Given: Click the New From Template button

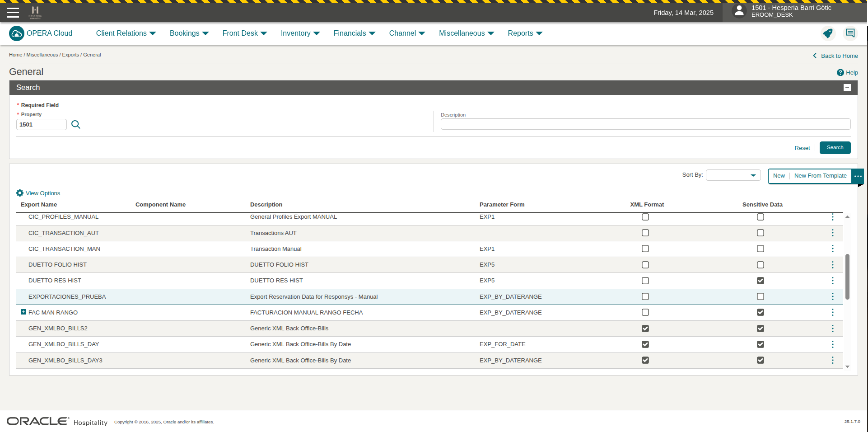Looking at the screenshot, I should point(820,176).
